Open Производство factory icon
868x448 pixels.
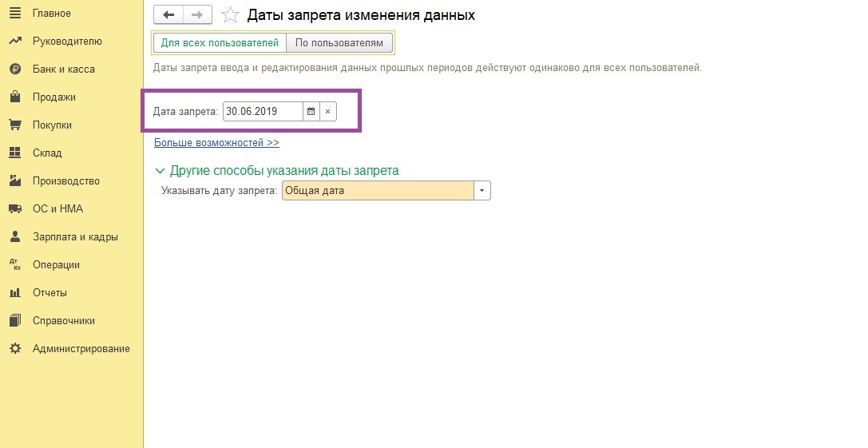[15, 180]
